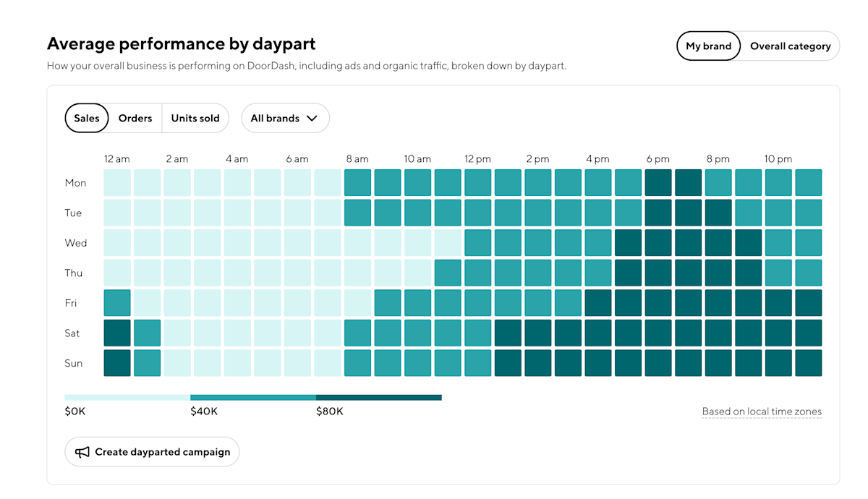Screen dimensions: 868x499
Task: Click the Sun row label
Action: pyautogui.click(x=74, y=363)
